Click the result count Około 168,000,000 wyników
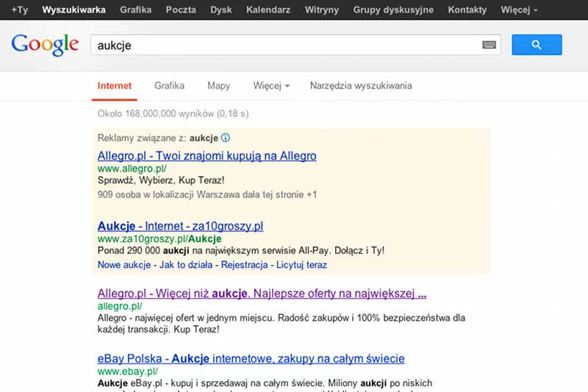 (x=173, y=114)
